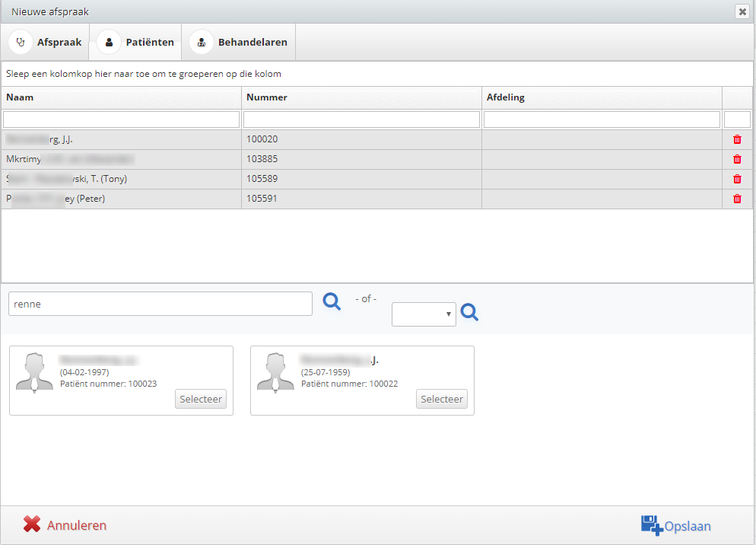
Task: Delete patient row with number 100020
Action: [737, 139]
